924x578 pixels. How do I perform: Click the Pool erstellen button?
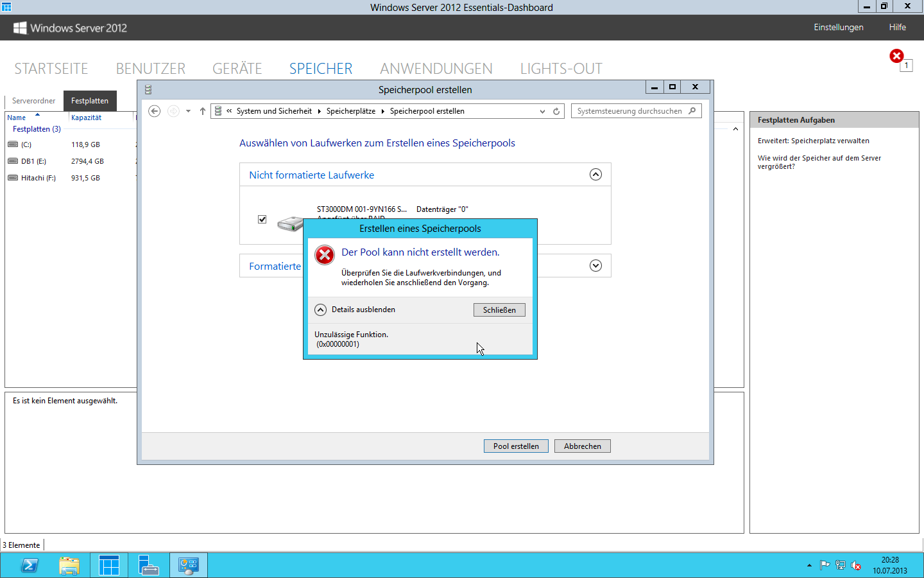click(x=516, y=446)
